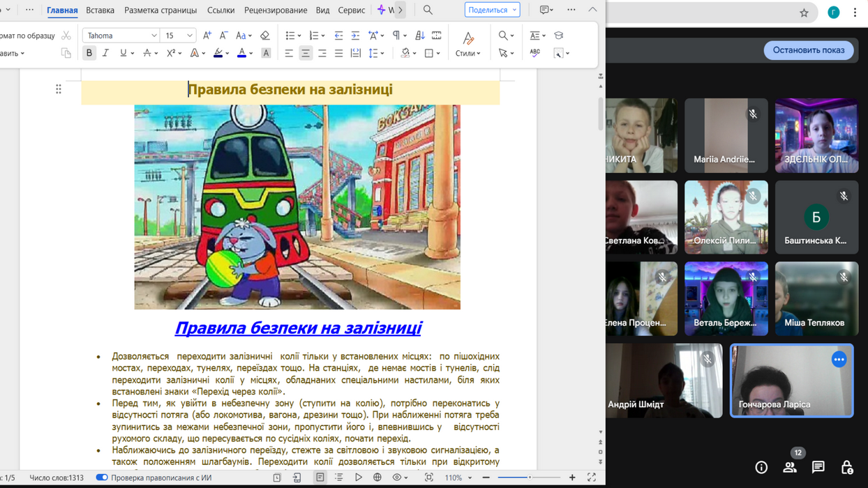Apply italic formatting
868x488 pixels.
tap(105, 53)
